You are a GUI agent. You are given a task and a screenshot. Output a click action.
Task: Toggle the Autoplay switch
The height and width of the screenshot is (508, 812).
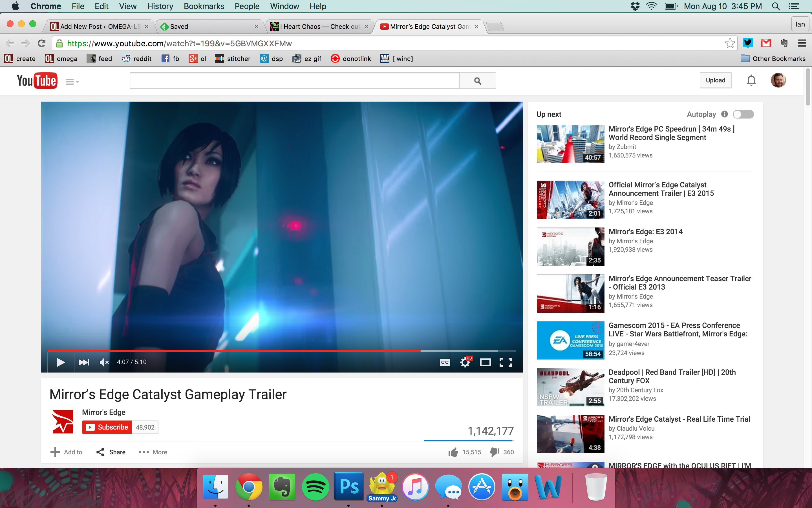coord(743,114)
